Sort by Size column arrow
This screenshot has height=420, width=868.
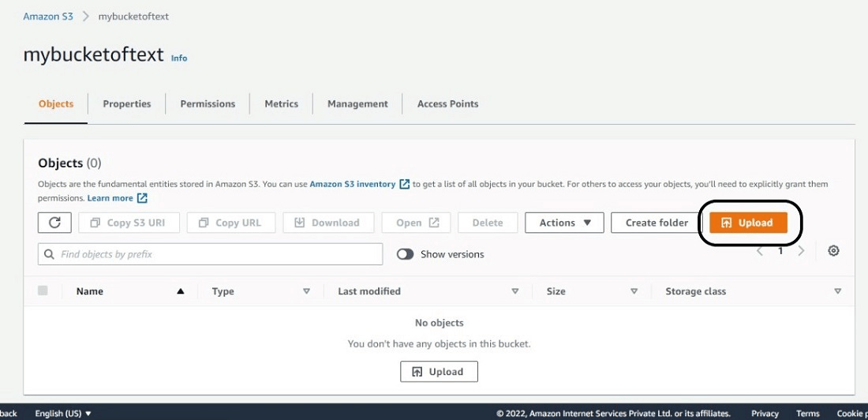(634, 291)
